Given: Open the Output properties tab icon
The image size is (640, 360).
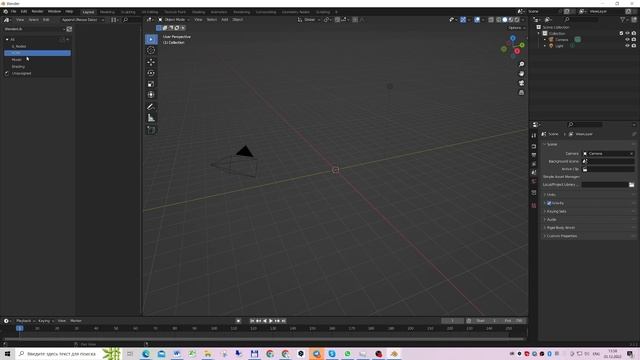Looking at the screenshot, I should pyautogui.click(x=533, y=155).
